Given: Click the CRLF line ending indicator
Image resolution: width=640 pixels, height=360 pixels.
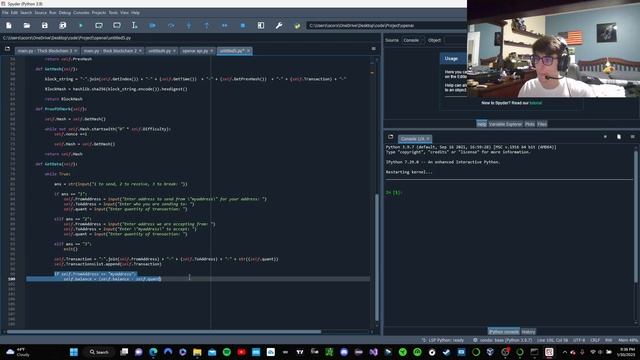Looking at the screenshot, I should pos(595,340).
